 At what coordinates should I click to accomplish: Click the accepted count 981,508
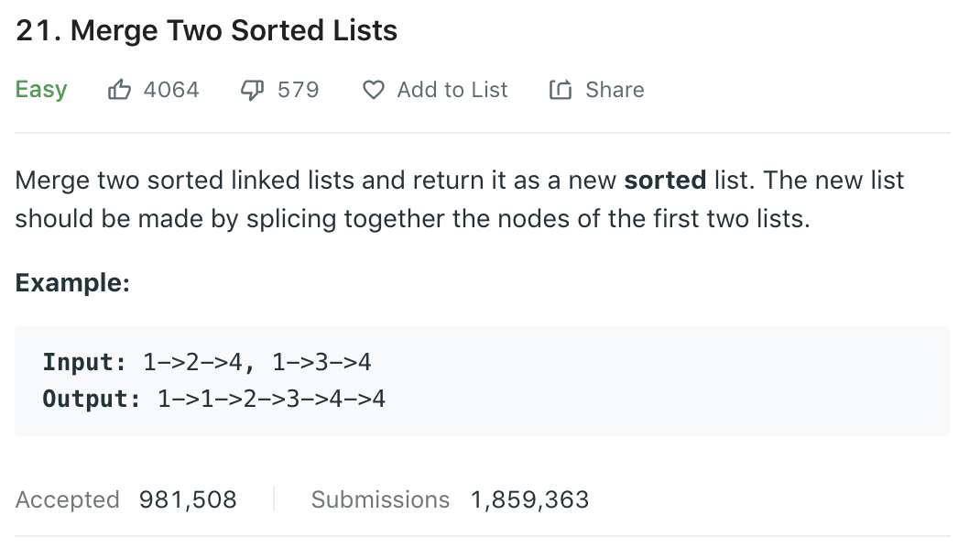(188, 499)
